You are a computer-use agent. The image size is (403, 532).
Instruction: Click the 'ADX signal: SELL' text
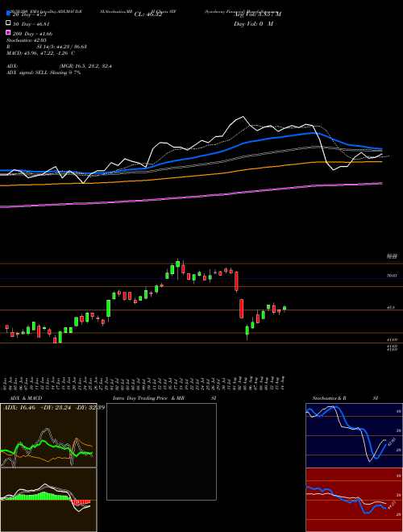[x=27, y=73]
